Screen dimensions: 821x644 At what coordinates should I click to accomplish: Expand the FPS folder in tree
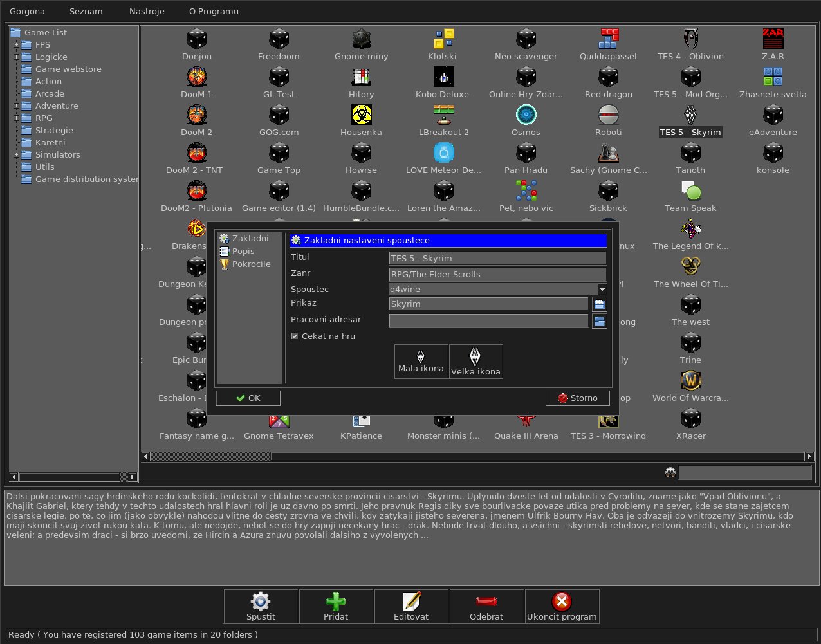pos(17,45)
